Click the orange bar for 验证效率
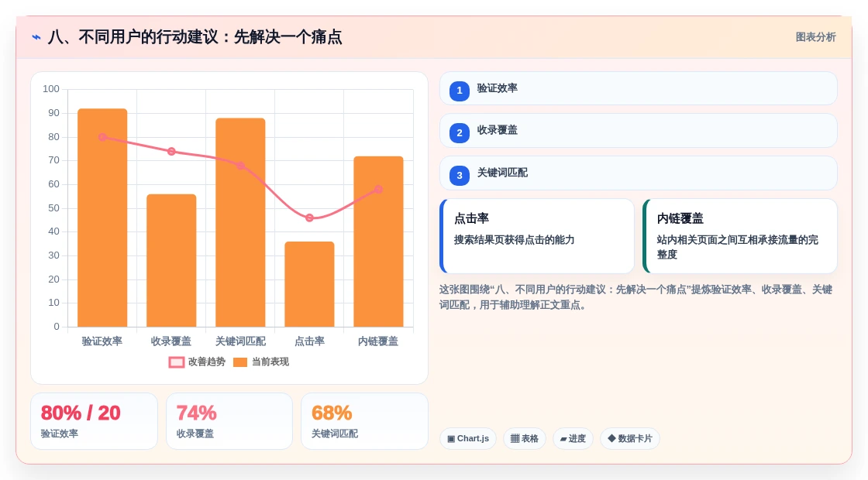 coord(102,218)
